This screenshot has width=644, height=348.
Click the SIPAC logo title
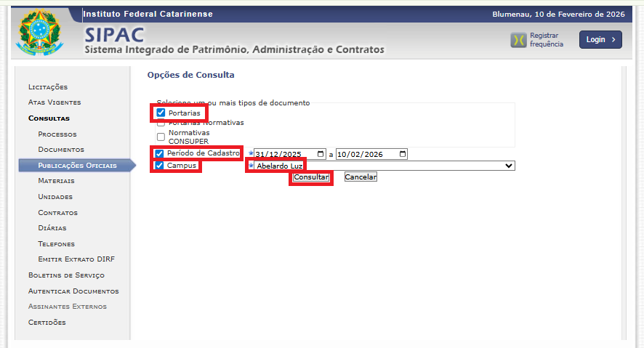[x=114, y=34]
